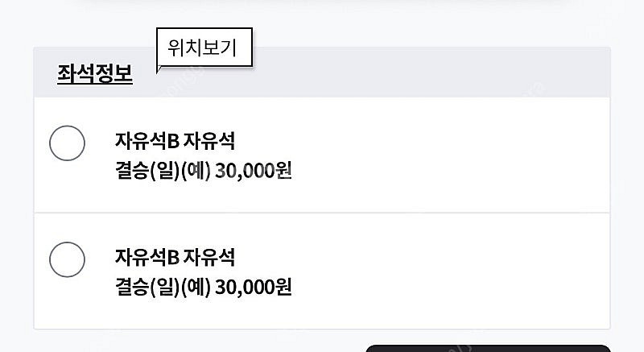Select the first 자유석B radio button
Image resolution: width=644 pixels, height=352 pixels.
tap(67, 143)
